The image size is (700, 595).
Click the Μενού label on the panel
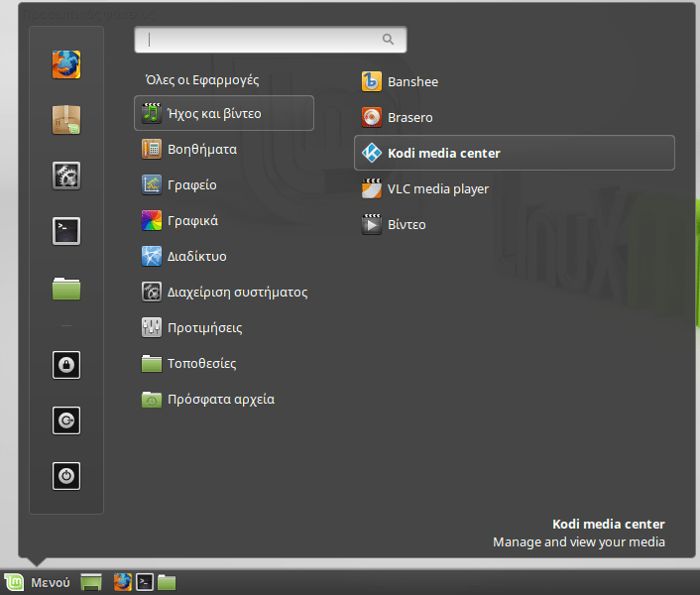point(51,582)
